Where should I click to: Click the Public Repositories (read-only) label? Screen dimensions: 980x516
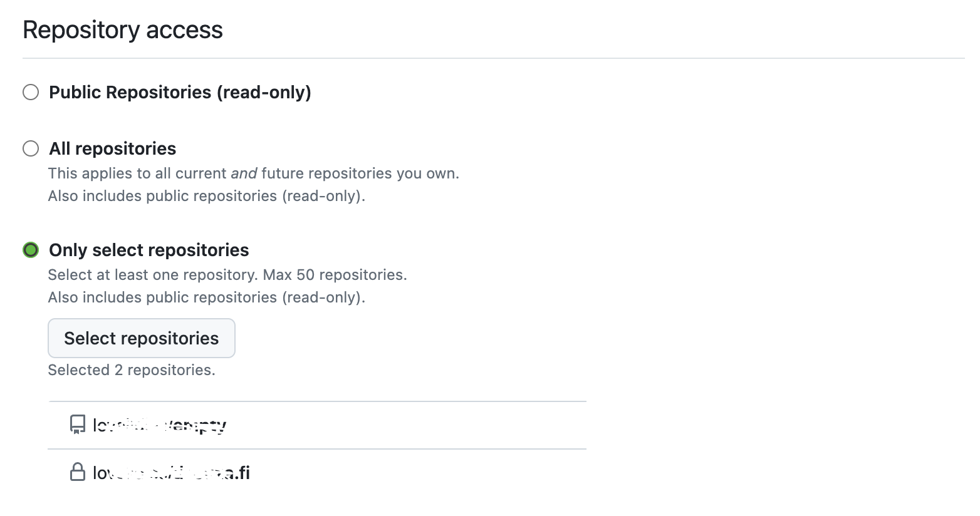pyautogui.click(x=180, y=93)
